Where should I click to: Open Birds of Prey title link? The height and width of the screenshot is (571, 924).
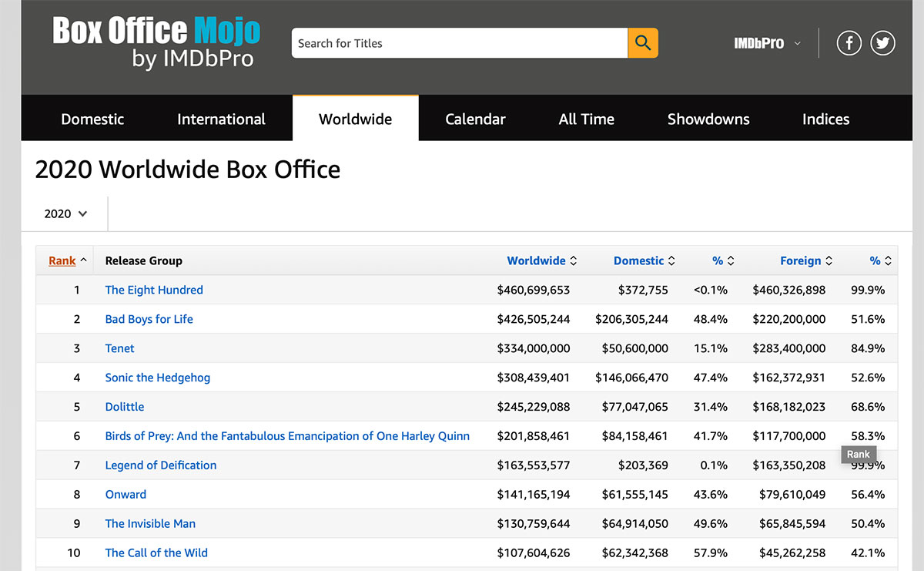tap(287, 436)
